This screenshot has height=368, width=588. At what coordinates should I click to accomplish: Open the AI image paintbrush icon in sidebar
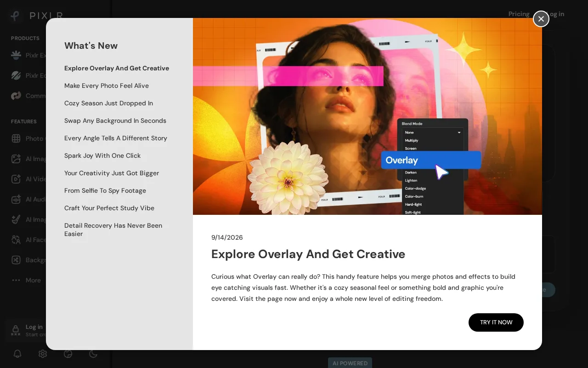(x=16, y=219)
